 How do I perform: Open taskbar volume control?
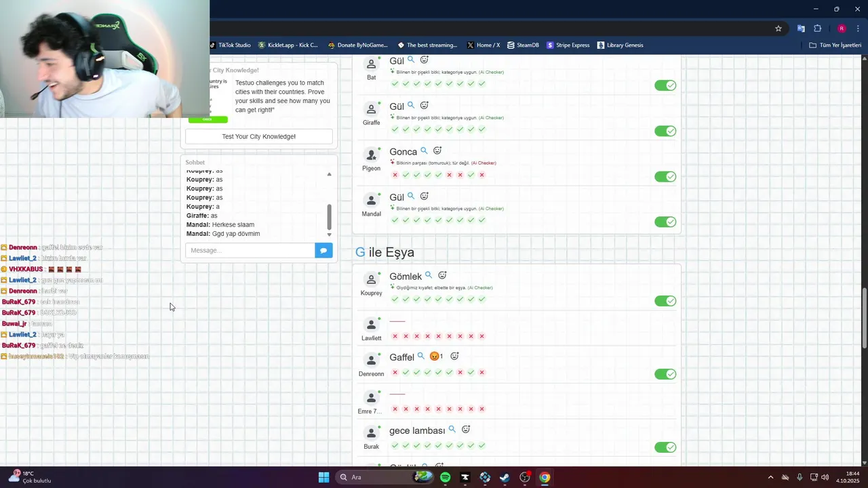pos(825,477)
